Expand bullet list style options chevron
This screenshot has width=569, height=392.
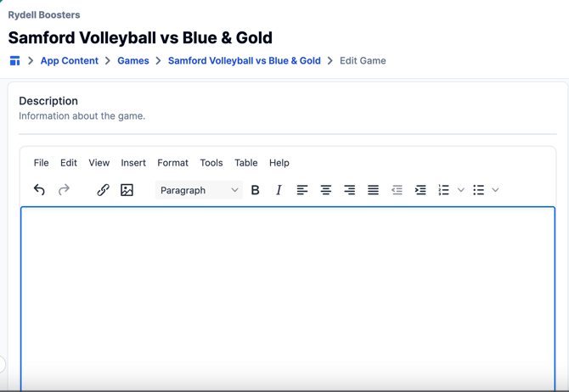pyautogui.click(x=495, y=190)
